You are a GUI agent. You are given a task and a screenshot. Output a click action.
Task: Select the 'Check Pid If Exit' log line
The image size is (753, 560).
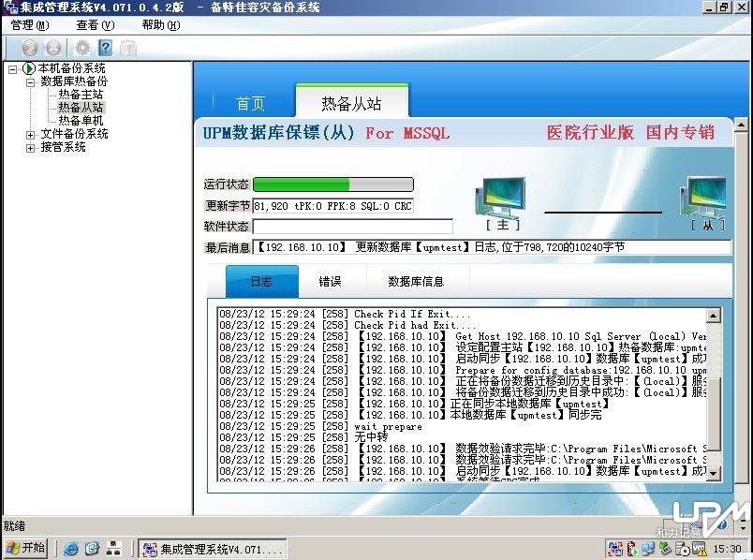(346, 314)
